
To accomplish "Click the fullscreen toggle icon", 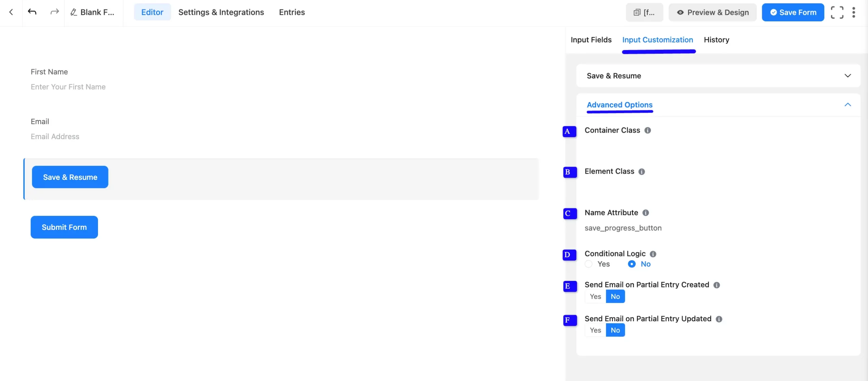I will pos(837,13).
